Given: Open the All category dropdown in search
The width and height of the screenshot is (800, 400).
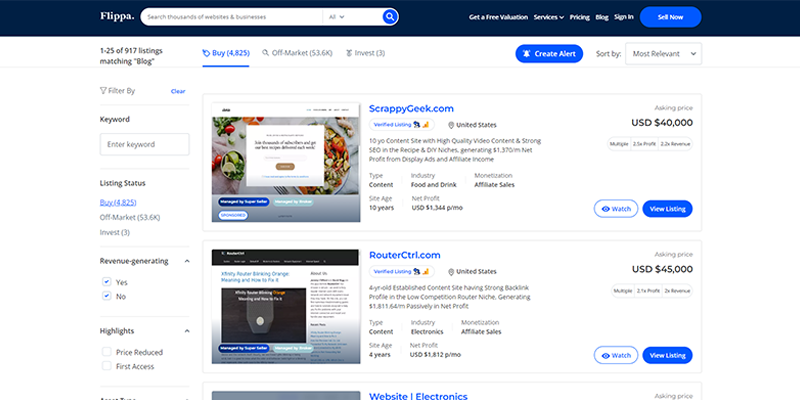Looking at the screenshot, I should tap(337, 17).
